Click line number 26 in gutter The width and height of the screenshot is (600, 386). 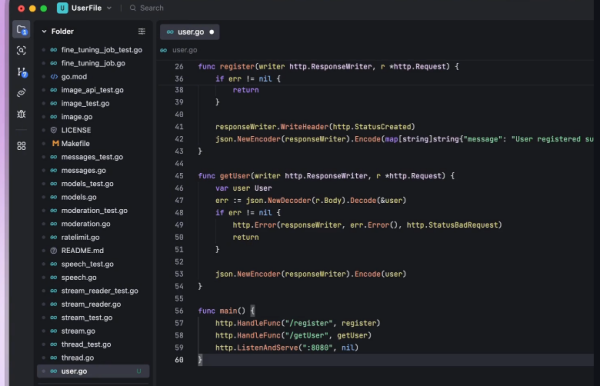179,67
